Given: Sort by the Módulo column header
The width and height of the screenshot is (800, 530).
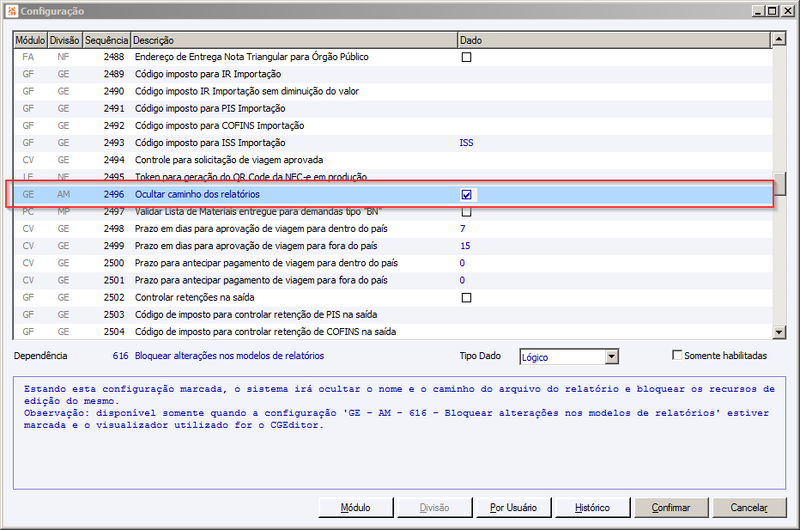Looking at the screenshot, I should [x=30, y=40].
